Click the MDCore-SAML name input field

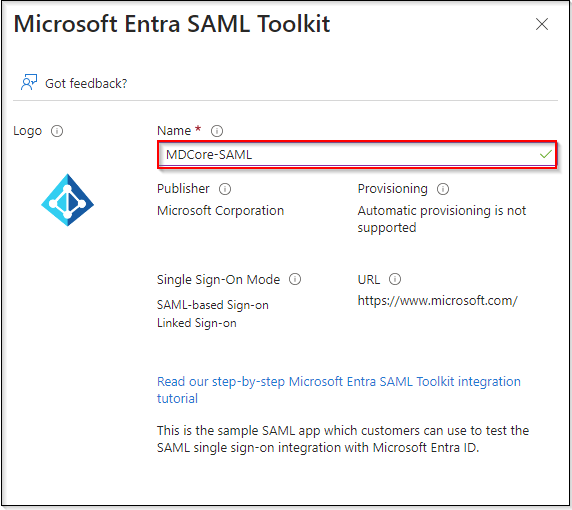tap(357, 155)
